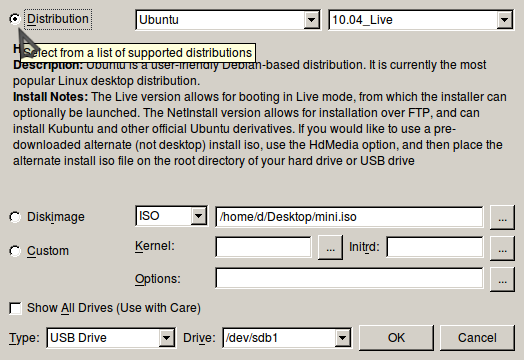Click the Diskimage label text
Image resolution: width=524 pixels, height=360 pixels.
point(56,217)
